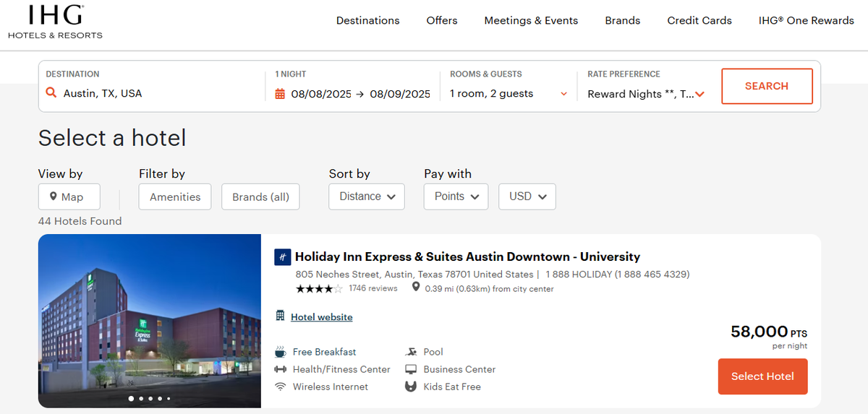Click the hotel building icon beside website link

[x=280, y=316]
